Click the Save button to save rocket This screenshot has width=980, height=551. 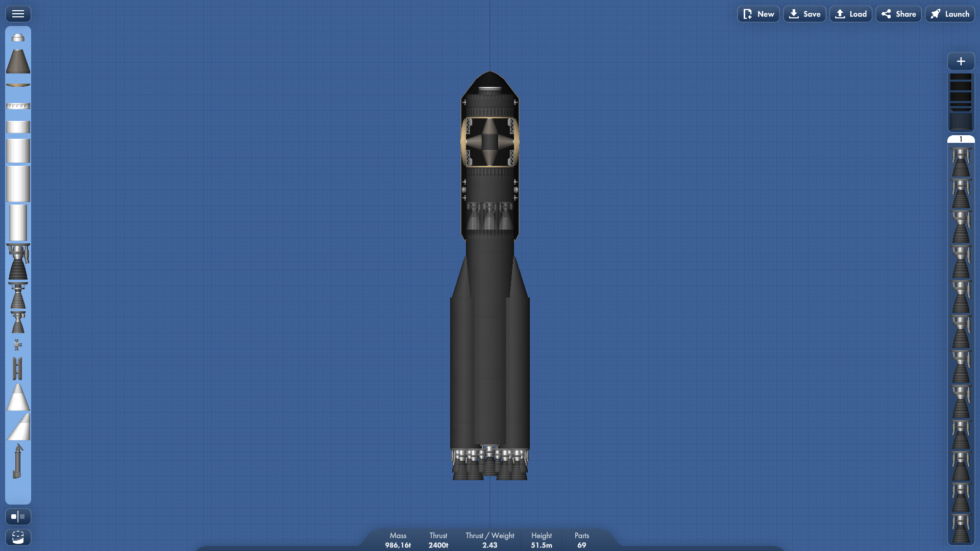(x=805, y=13)
